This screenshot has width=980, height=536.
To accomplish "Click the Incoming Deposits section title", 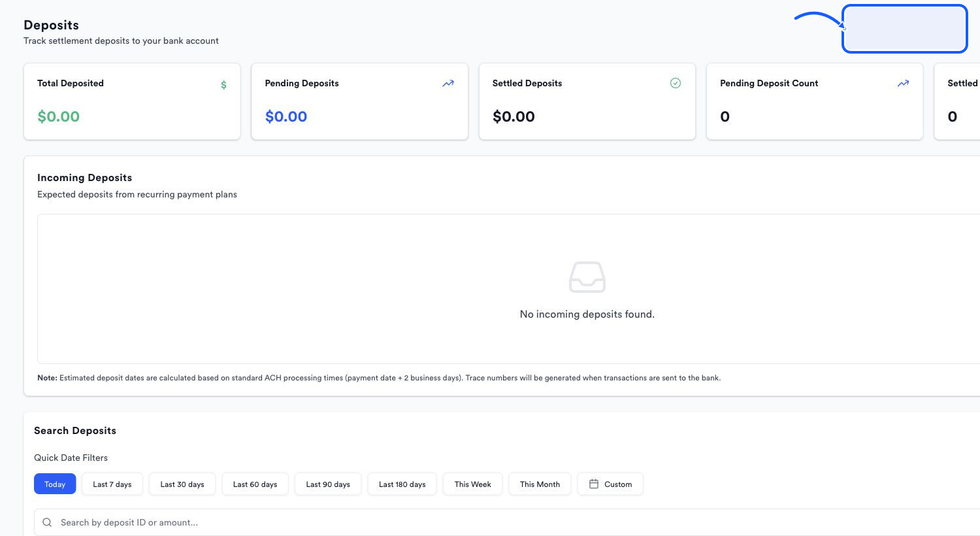I will [x=84, y=177].
